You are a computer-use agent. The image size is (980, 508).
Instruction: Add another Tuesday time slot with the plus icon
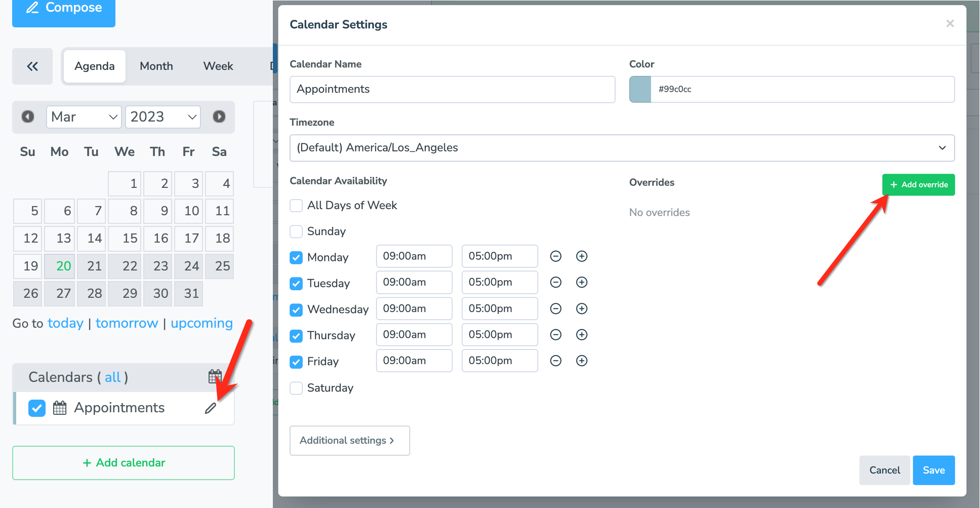(582, 282)
